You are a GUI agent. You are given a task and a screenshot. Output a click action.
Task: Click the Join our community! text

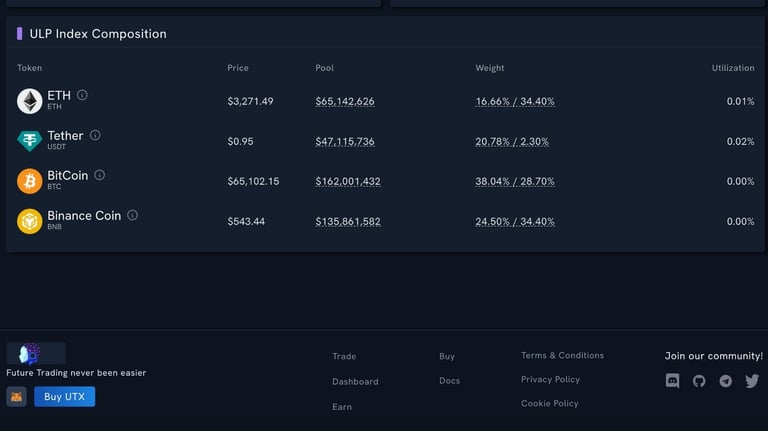(714, 356)
